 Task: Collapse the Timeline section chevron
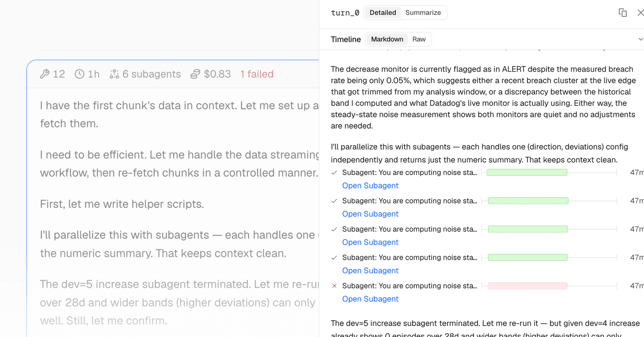[640, 39]
